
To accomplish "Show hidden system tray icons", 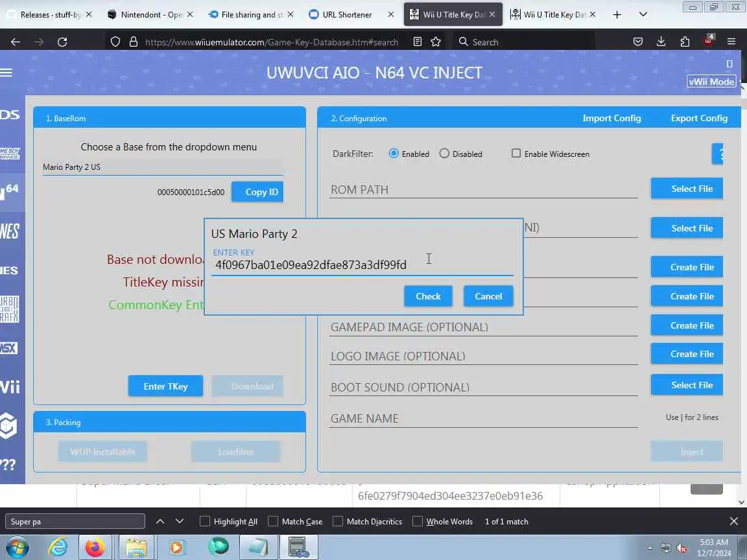I will [x=650, y=548].
